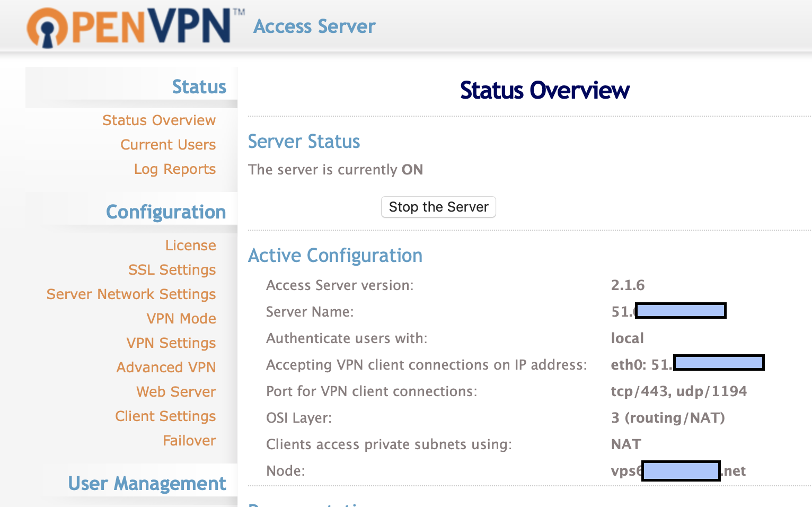Click 'The server is currently ON' text
This screenshot has width=812, height=507.
[x=336, y=170]
